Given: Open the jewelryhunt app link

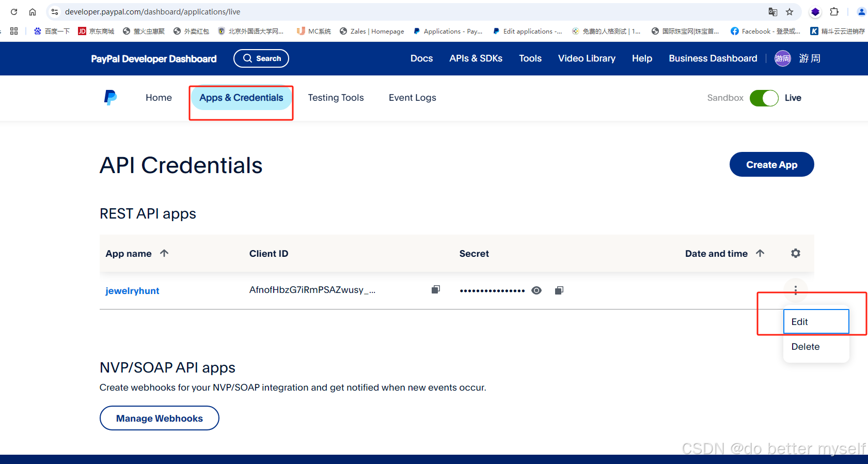Looking at the screenshot, I should pos(132,291).
